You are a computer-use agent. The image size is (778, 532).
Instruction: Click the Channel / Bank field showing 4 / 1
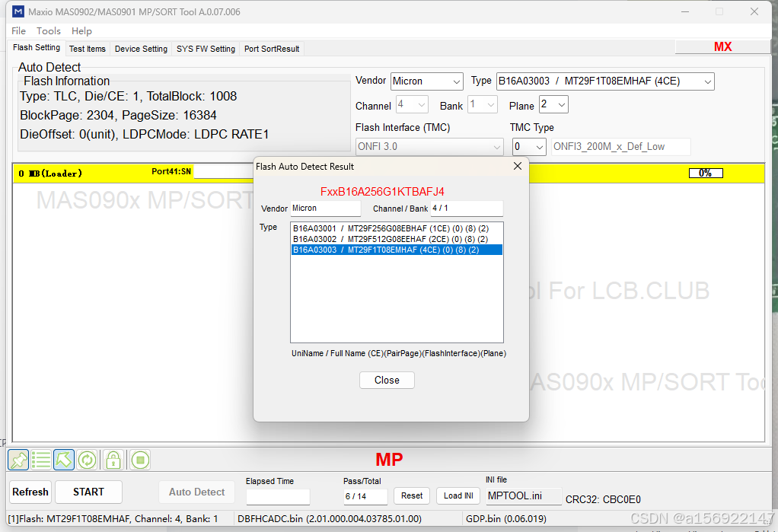click(467, 209)
